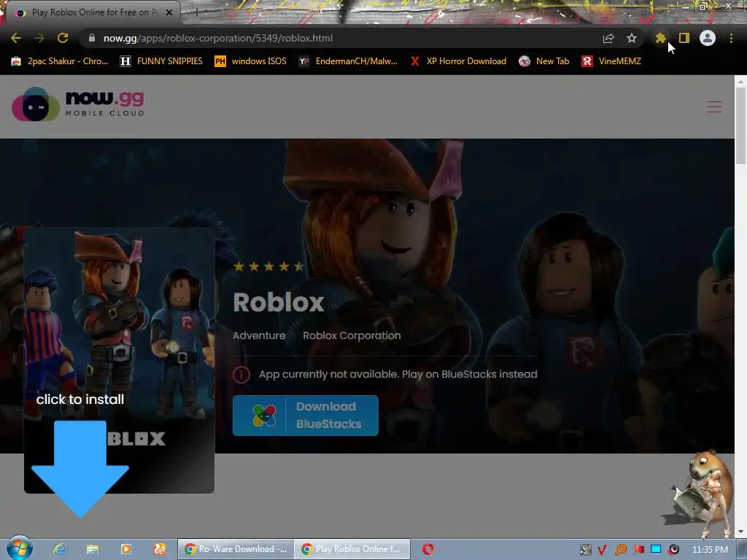Screen dimensions: 747x560
Task: Open VineMEMZ bookmark
Action: (611, 61)
